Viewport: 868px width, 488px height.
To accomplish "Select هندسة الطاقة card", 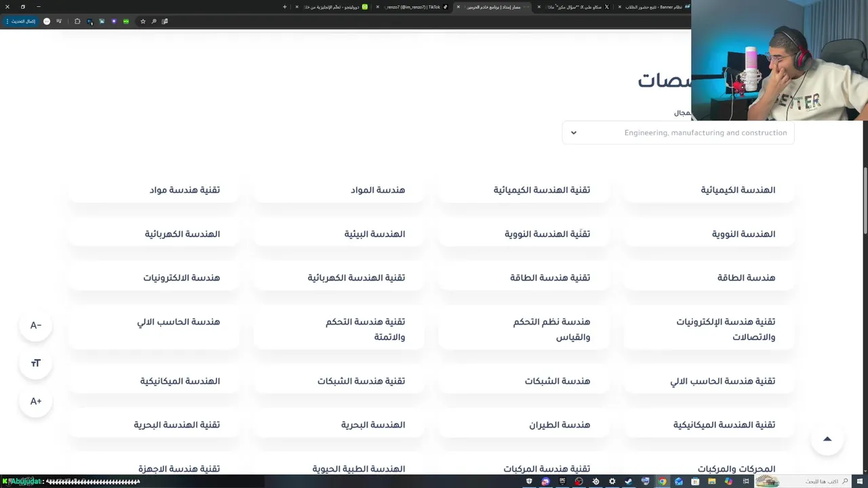I will click(709, 278).
